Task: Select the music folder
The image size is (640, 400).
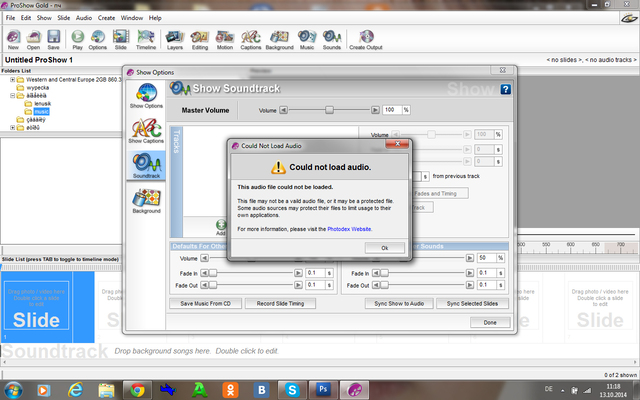Action: [41, 111]
